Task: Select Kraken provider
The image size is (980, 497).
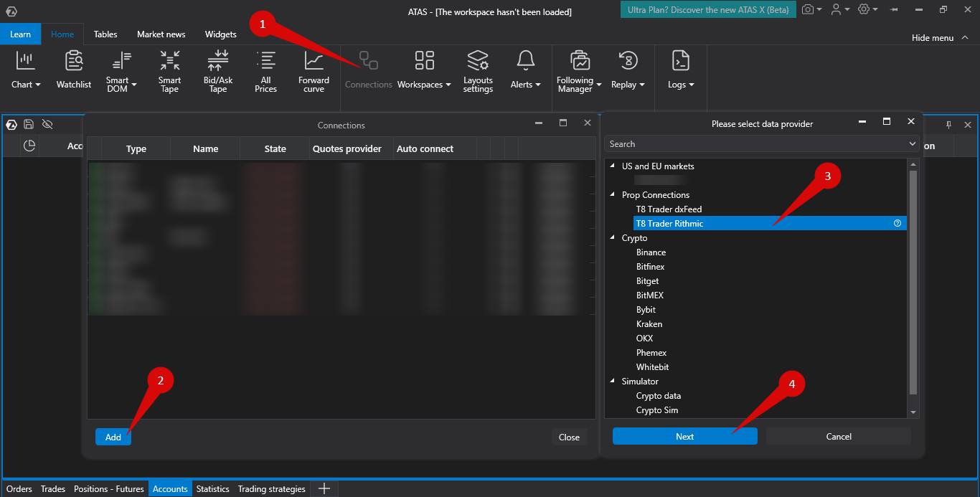Action: [649, 323]
